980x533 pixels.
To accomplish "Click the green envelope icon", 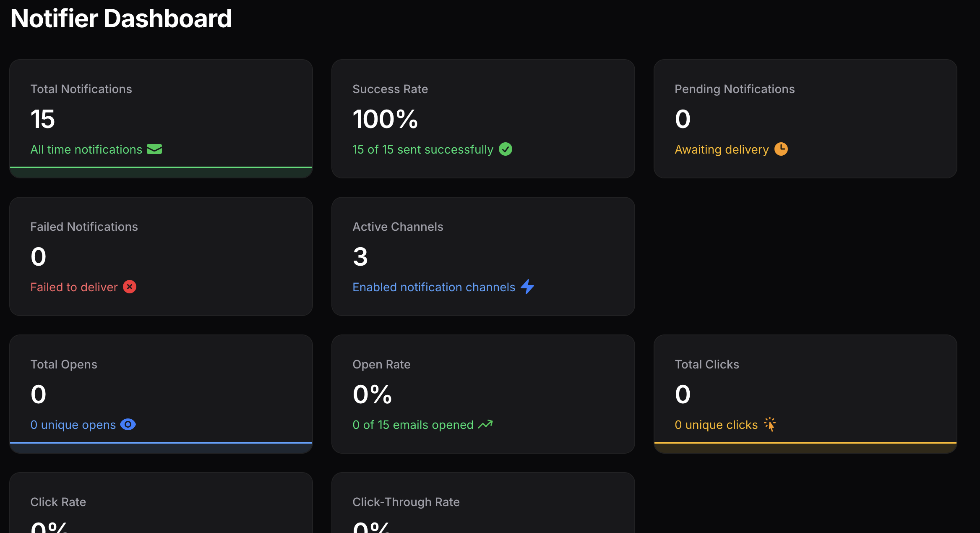I will click(x=154, y=149).
